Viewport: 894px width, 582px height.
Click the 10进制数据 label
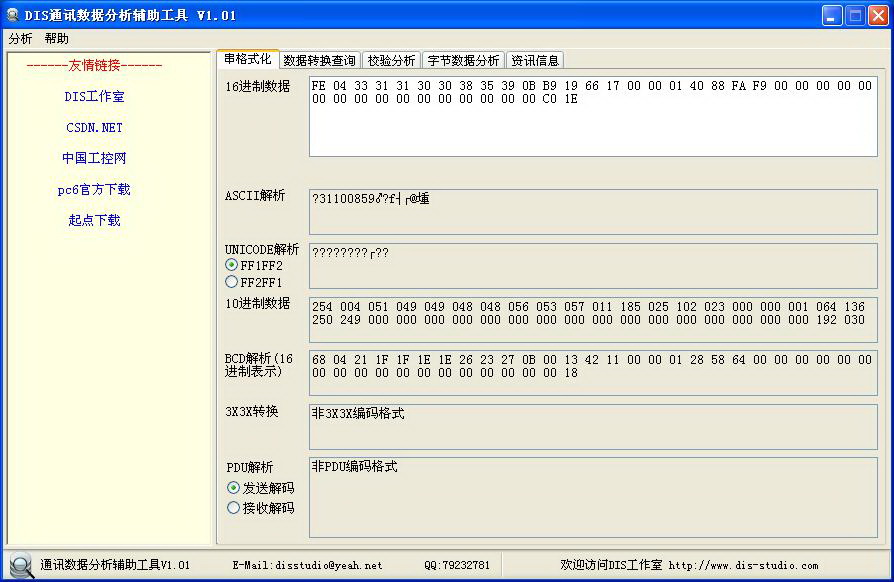(x=258, y=303)
